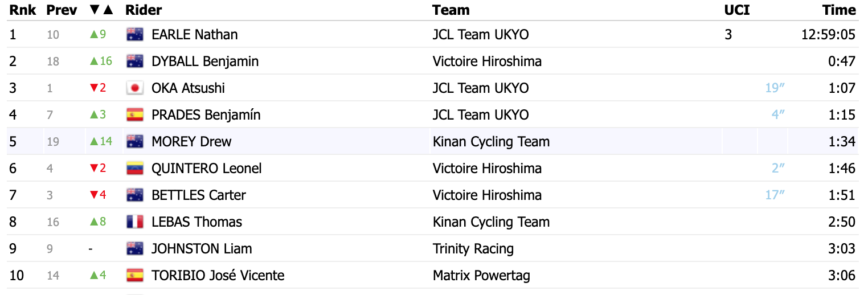Open Matrix Powertag team link
This screenshot has width=868, height=295.
481,276
